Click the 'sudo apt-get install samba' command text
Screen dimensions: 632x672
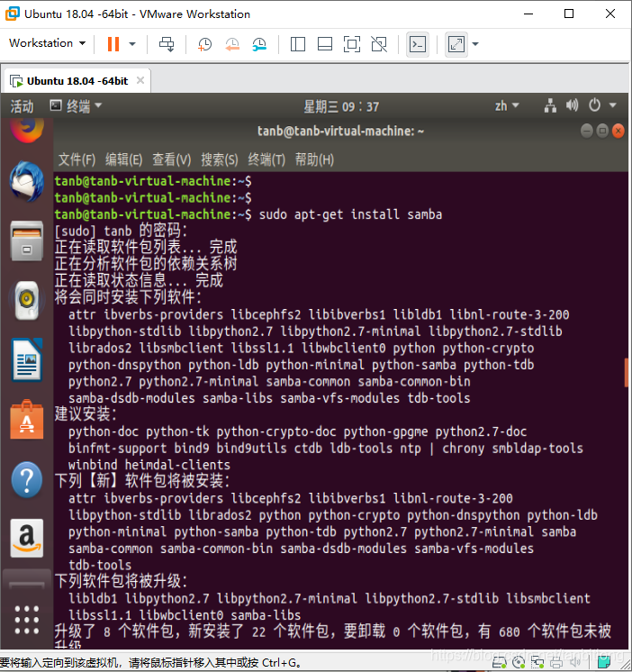pos(350,214)
